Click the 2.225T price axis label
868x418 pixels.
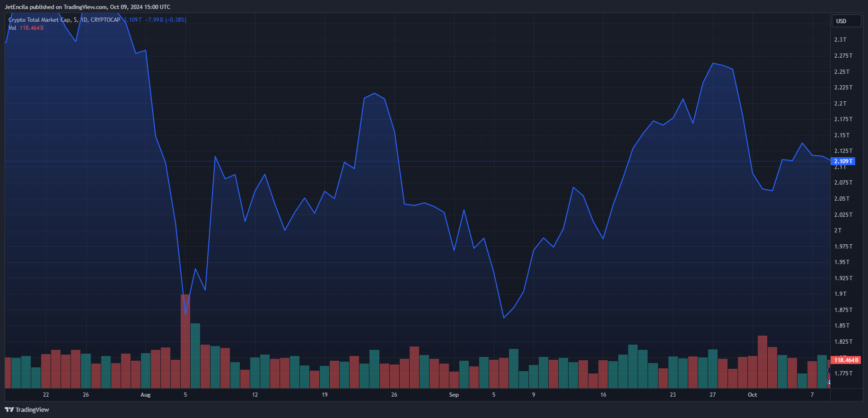point(843,88)
